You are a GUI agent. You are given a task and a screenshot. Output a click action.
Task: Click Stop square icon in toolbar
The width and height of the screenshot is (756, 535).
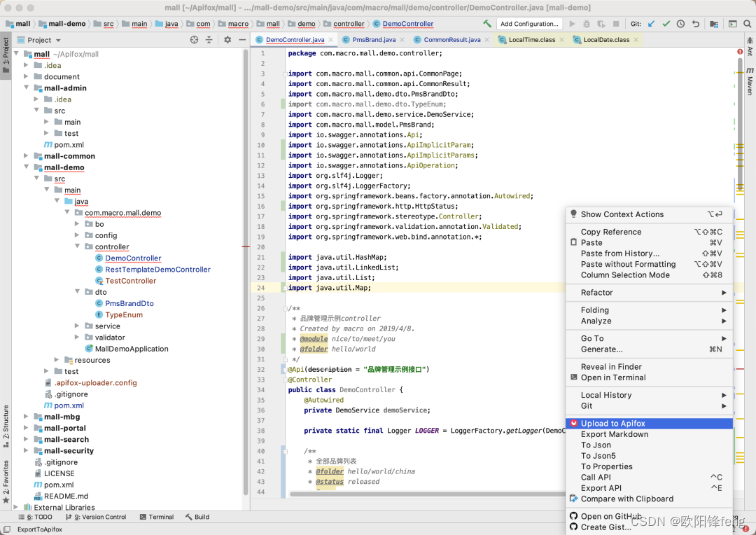click(616, 24)
